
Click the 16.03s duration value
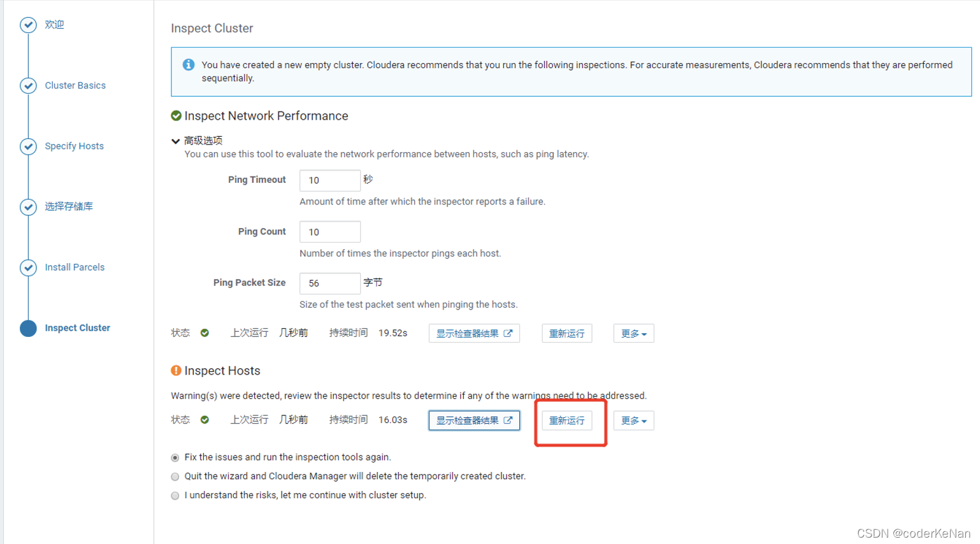[x=393, y=420]
